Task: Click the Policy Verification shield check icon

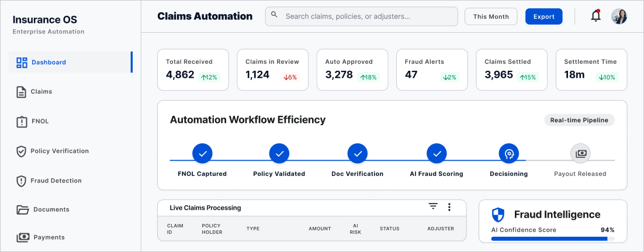Action: (x=21, y=151)
